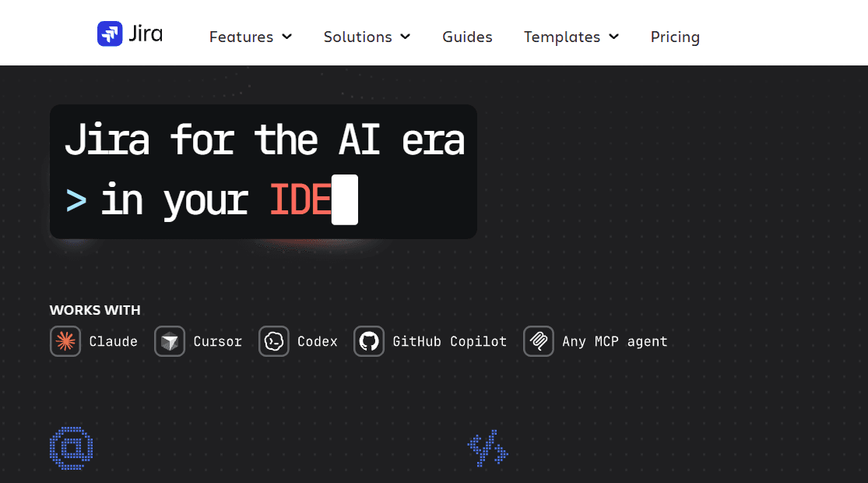Open the Features menu
The height and width of the screenshot is (483, 868).
click(250, 37)
